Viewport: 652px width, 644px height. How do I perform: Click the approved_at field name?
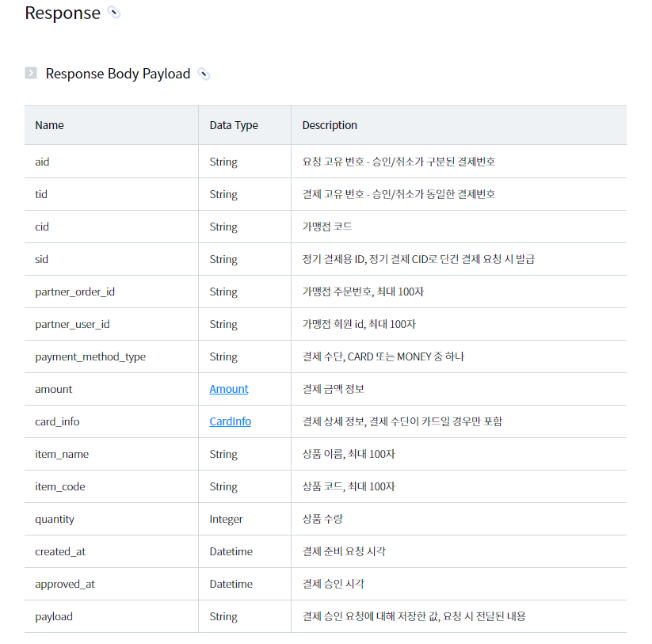[65, 584]
